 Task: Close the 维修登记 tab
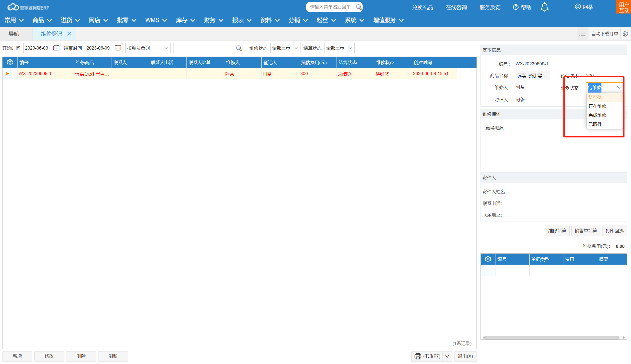(69, 34)
